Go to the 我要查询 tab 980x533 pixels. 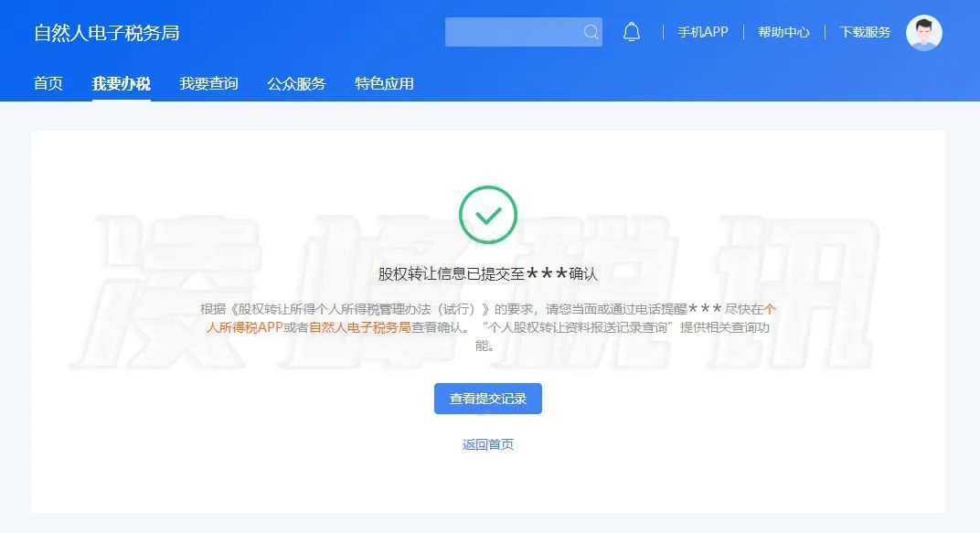point(208,84)
